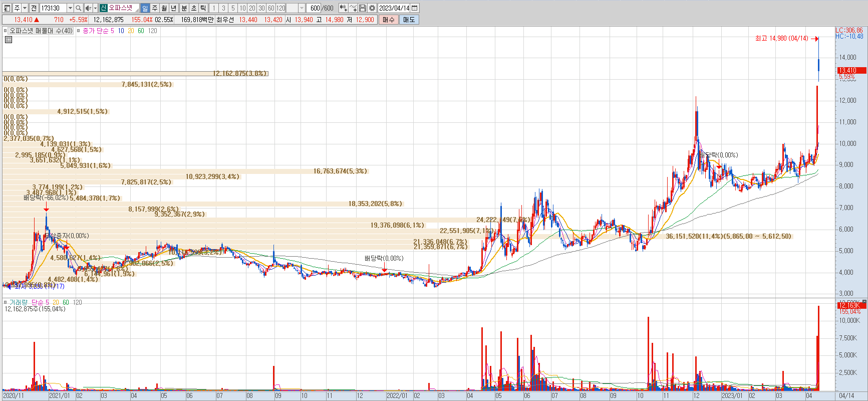Click the small corner button atop the volume pane

(864, 302)
